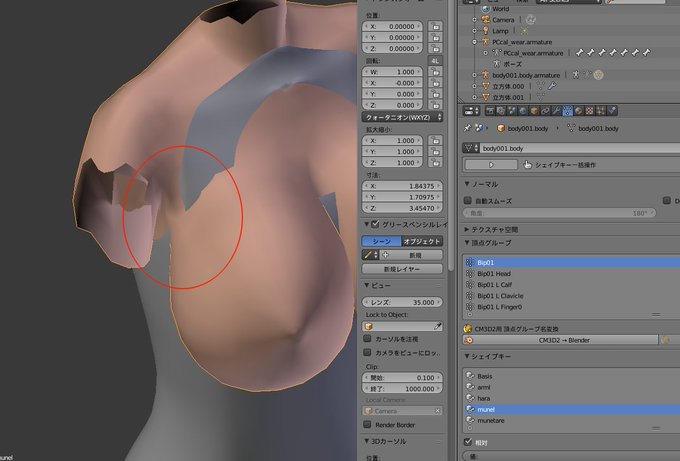Click the pencil draw icon in Grease Pencil
The height and width of the screenshot is (461, 680).
(x=368, y=255)
